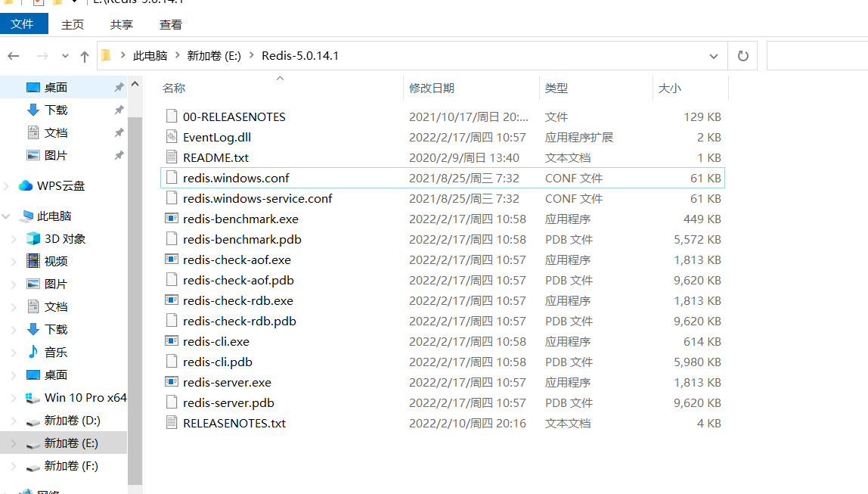Select the README.txt file icon

coord(172,157)
